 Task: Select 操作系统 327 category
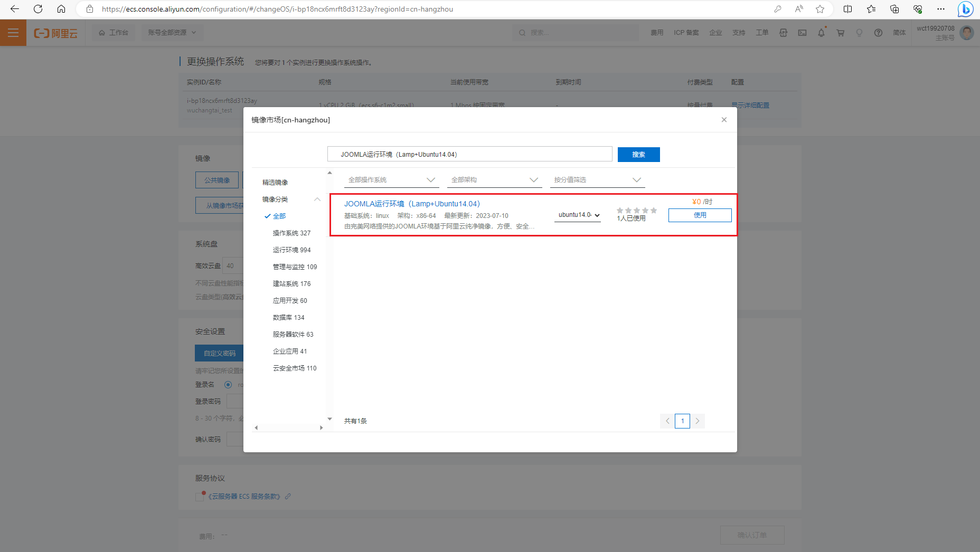pyautogui.click(x=291, y=233)
